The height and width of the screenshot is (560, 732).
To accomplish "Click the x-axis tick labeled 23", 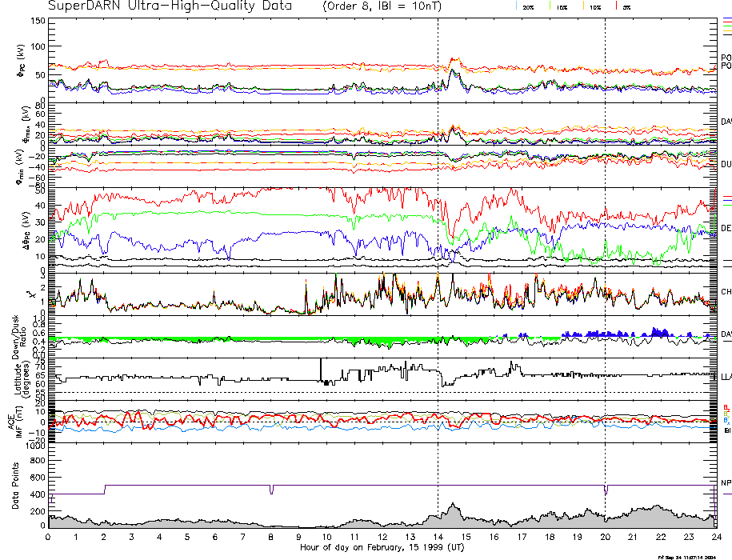I will click(x=689, y=537).
